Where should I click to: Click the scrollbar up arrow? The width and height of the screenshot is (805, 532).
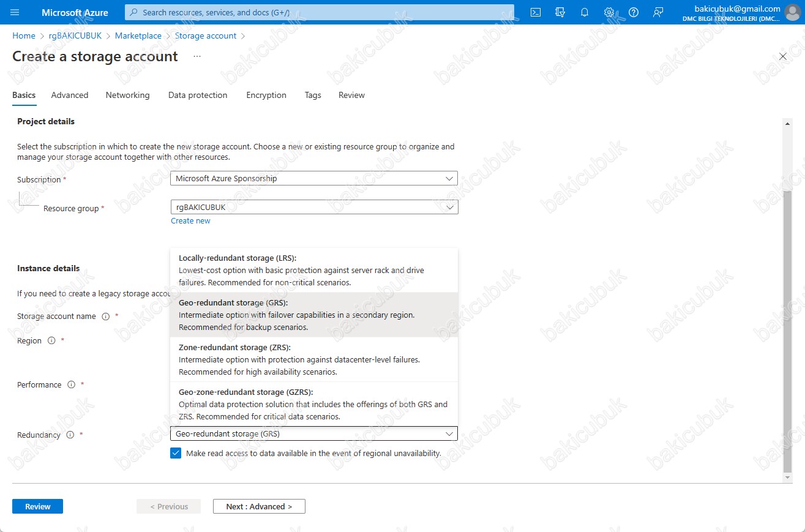click(787, 123)
